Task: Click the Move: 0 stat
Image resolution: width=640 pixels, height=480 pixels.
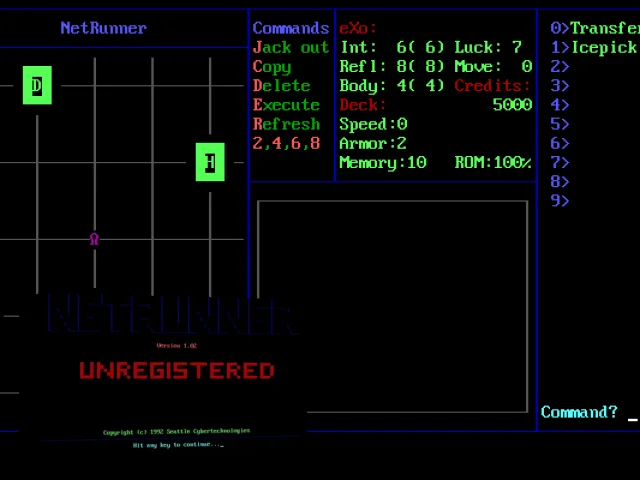Action: click(x=493, y=67)
